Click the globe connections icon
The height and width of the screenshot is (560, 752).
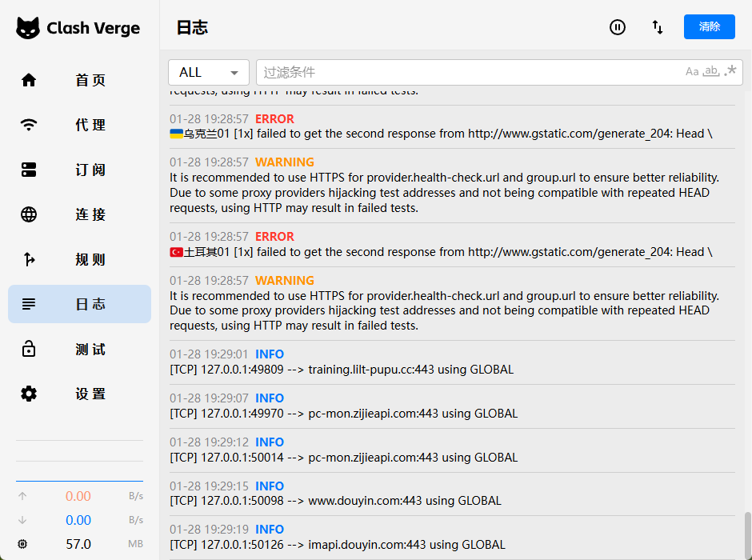point(29,214)
